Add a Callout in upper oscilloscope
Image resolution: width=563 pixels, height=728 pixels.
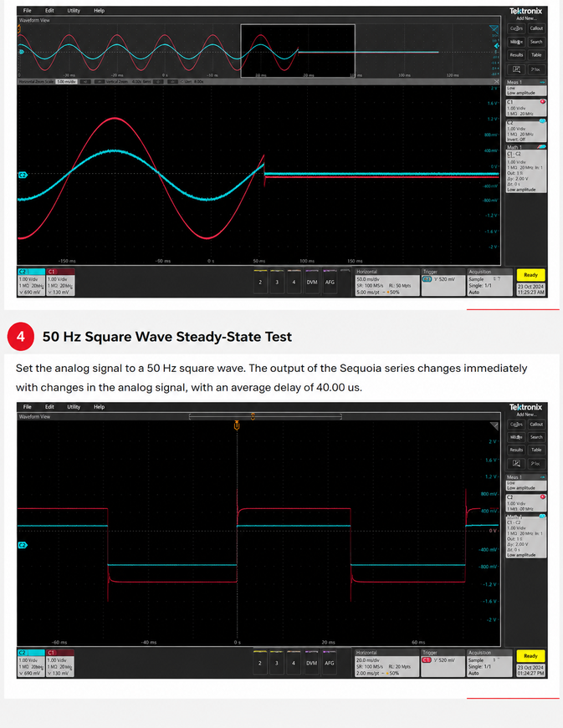tap(536, 28)
